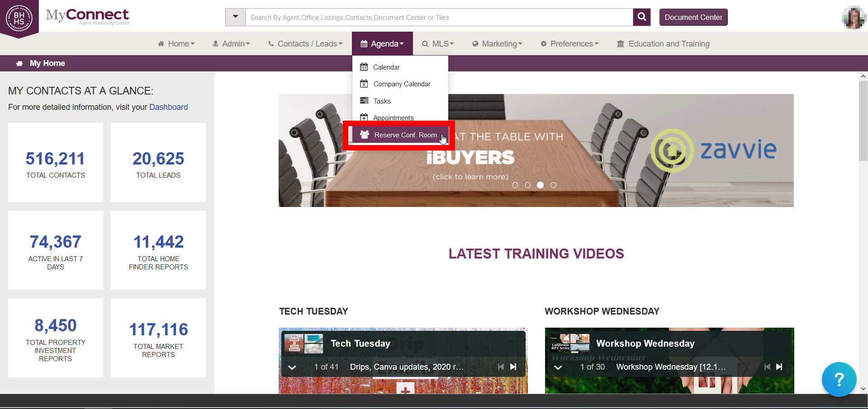868x409 pixels.
Task: Open the Total Contacts 516,211 tile
Action: [x=56, y=163]
